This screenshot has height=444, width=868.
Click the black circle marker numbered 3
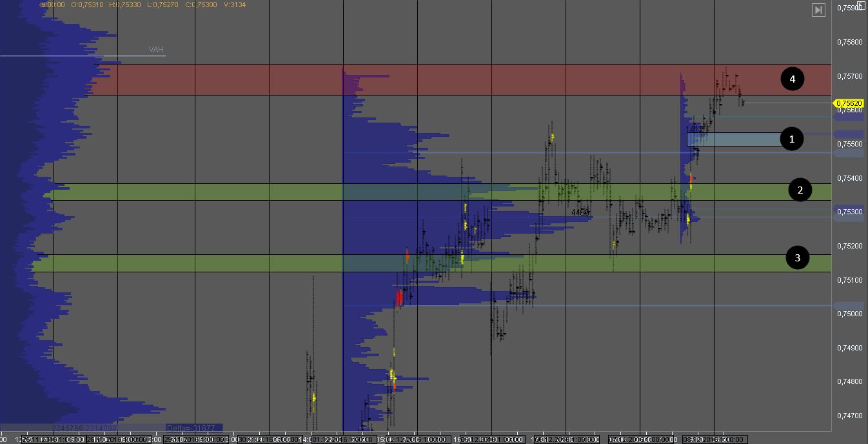point(798,258)
